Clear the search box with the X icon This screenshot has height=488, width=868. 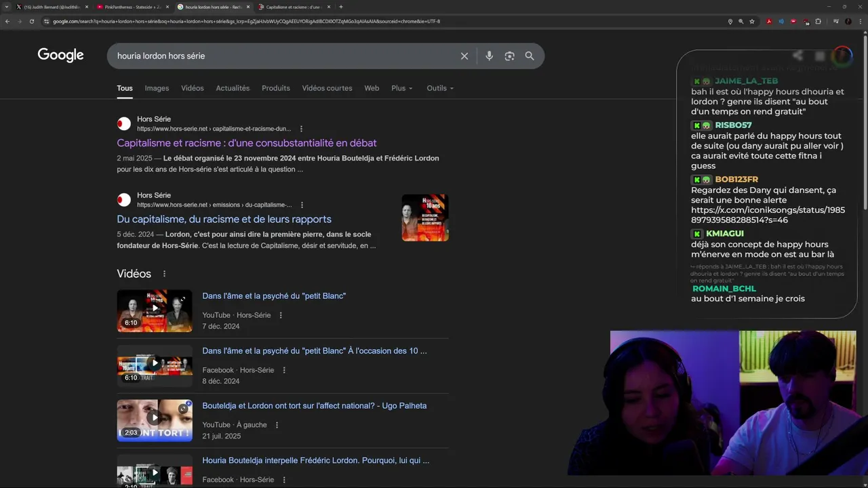465,56
